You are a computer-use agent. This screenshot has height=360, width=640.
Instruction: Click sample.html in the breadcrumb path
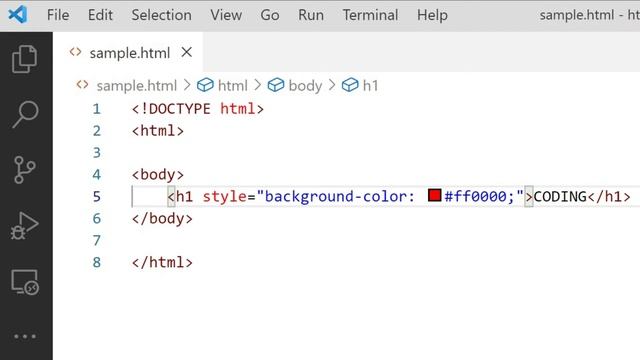click(136, 86)
